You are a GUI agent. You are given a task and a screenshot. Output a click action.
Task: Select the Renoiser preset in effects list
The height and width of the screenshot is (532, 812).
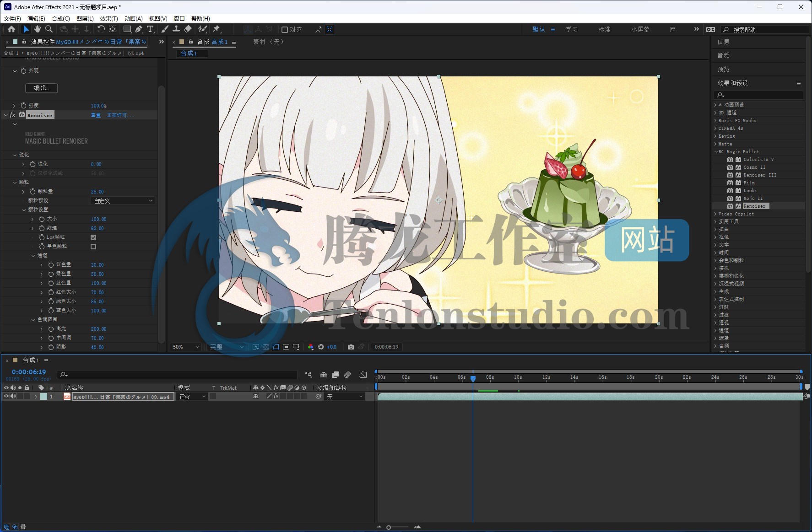[x=754, y=206]
